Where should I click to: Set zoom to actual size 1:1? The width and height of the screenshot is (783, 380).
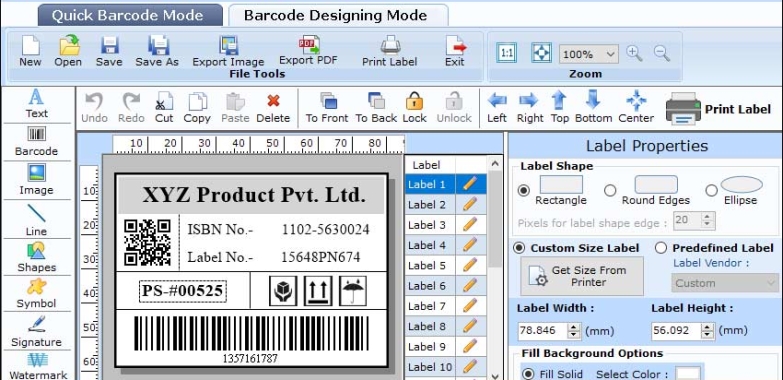click(506, 53)
